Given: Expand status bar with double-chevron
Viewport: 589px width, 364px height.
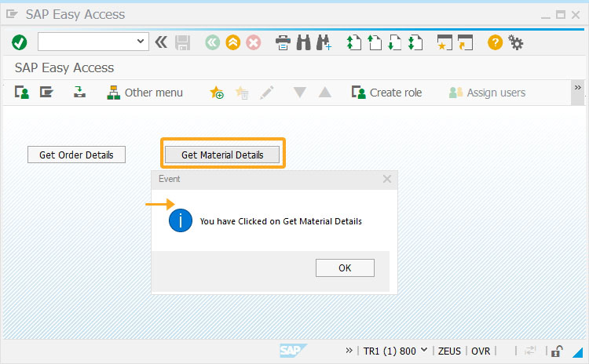Looking at the screenshot, I should click(x=349, y=351).
